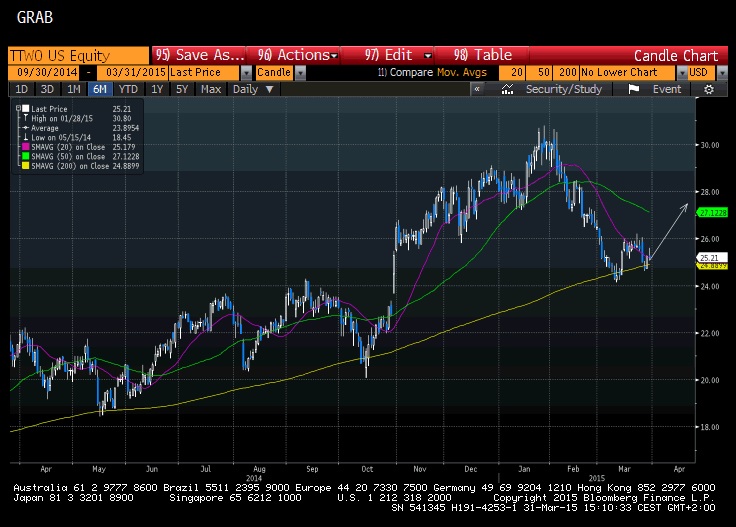Click the TTWO US Equity security field

point(78,55)
